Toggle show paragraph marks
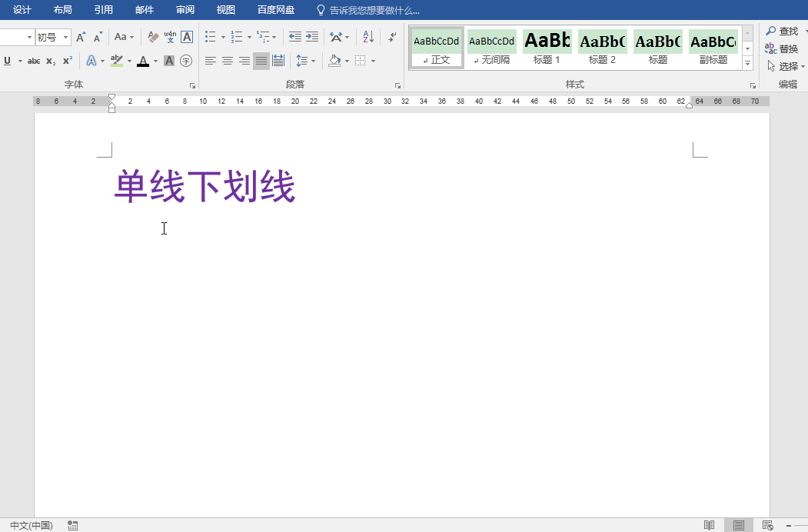The image size is (808, 532). [391, 38]
